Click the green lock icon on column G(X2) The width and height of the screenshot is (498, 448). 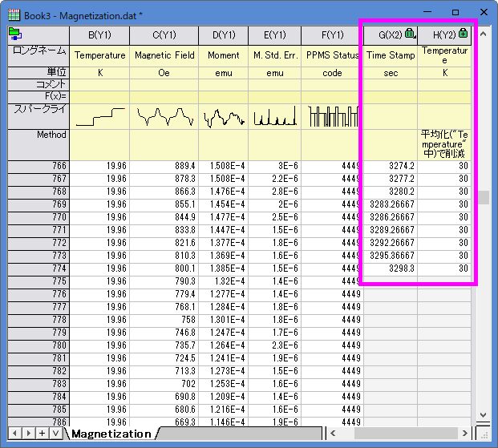point(410,33)
